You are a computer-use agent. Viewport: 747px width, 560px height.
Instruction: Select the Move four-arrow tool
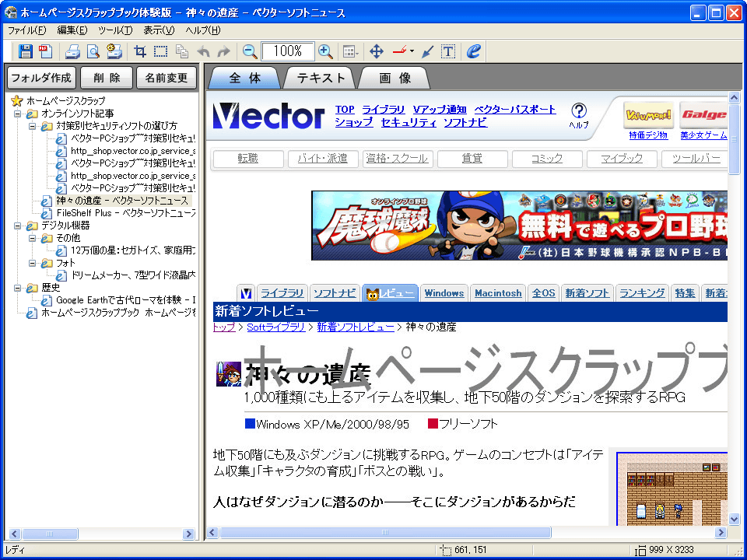(377, 51)
